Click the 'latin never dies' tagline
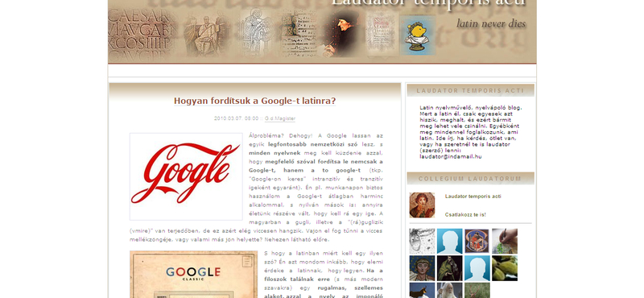 491,23
